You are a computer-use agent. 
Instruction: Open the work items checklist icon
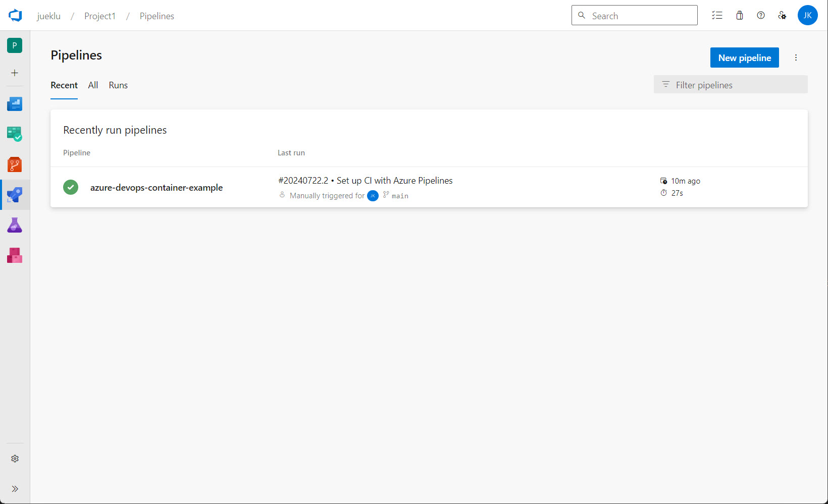(717, 15)
